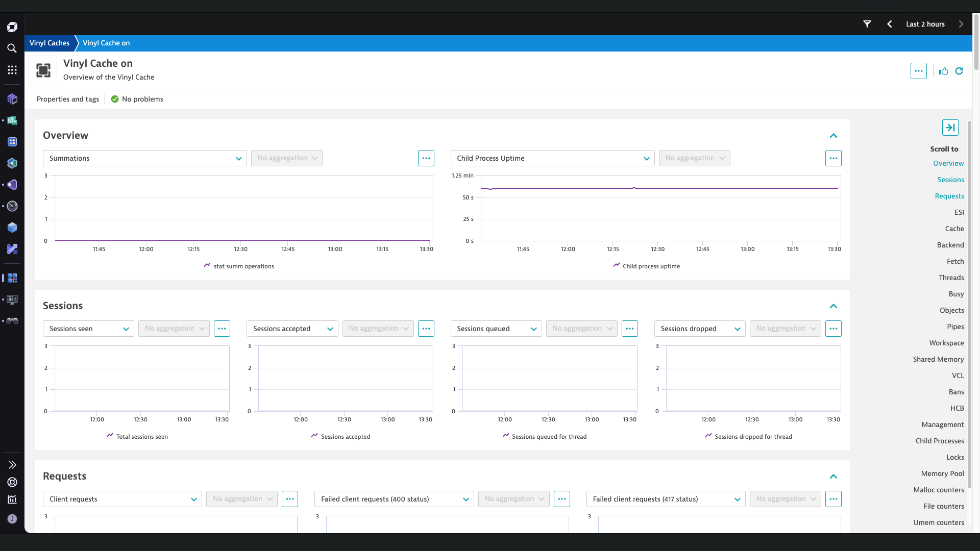The height and width of the screenshot is (551, 980).
Task: Toggle the Total sessions seen legend
Action: coord(137,436)
